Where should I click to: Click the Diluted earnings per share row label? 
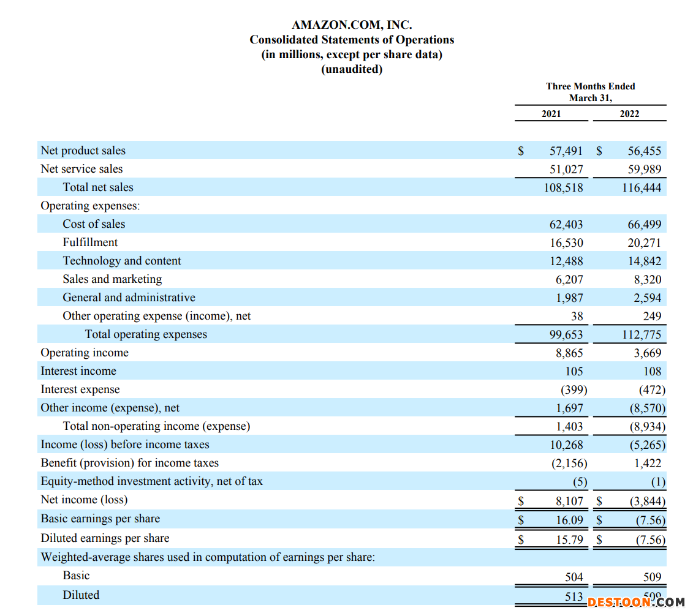105,538
